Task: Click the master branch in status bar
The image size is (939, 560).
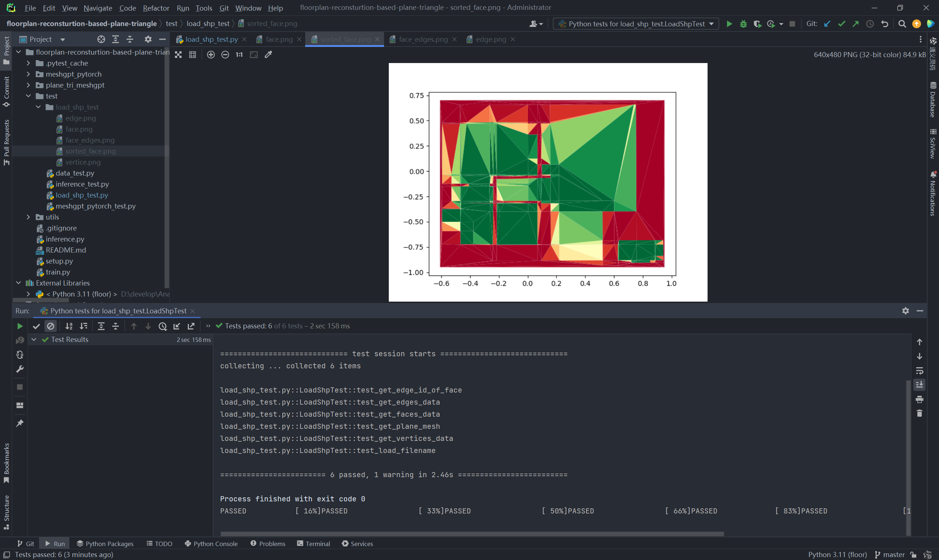Action: pos(889,555)
